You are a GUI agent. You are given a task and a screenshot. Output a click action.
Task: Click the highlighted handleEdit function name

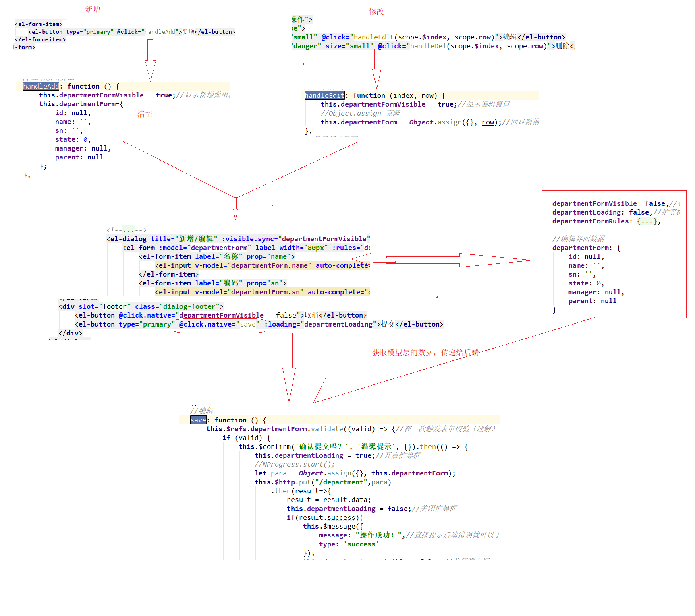(325, 95)
